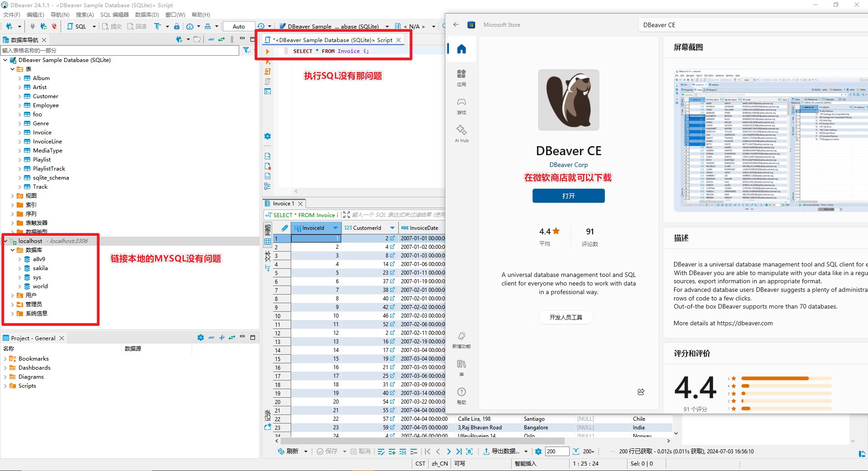Click the results fetch settings gear icon

click(x=538, y=452)
